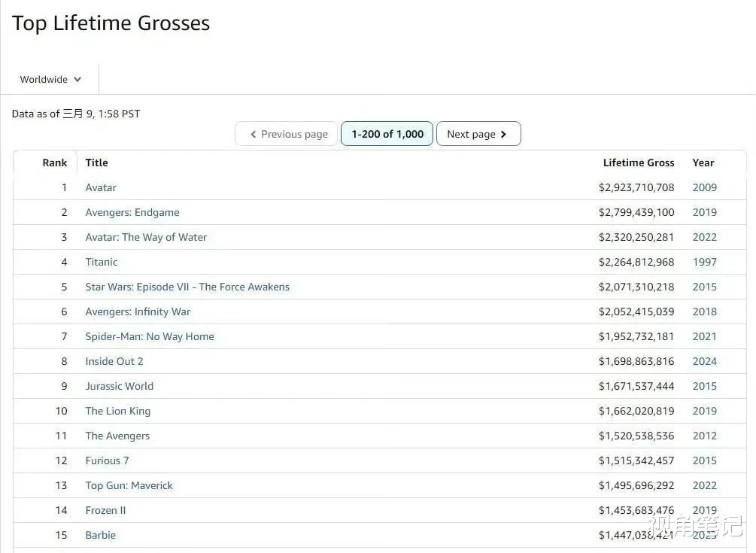Click year 2019 in The Lion King row
The height and width of the screenshot is (553, 756).
[x=704, y=412]
